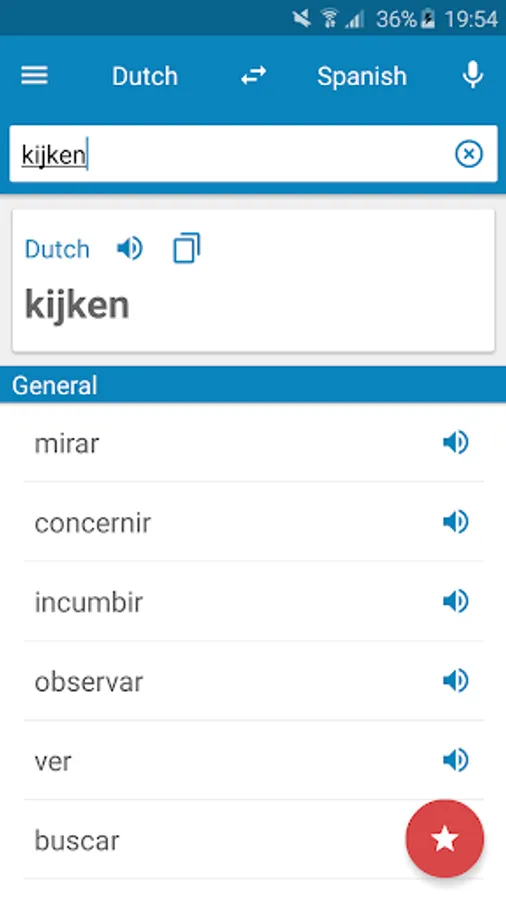Focus the kijken search input field
Screen dimensions: 506x900
click(229, 154)
